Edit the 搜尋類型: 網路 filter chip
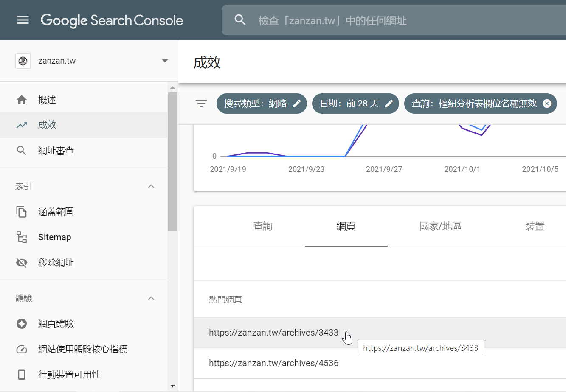 coord(262,104)
